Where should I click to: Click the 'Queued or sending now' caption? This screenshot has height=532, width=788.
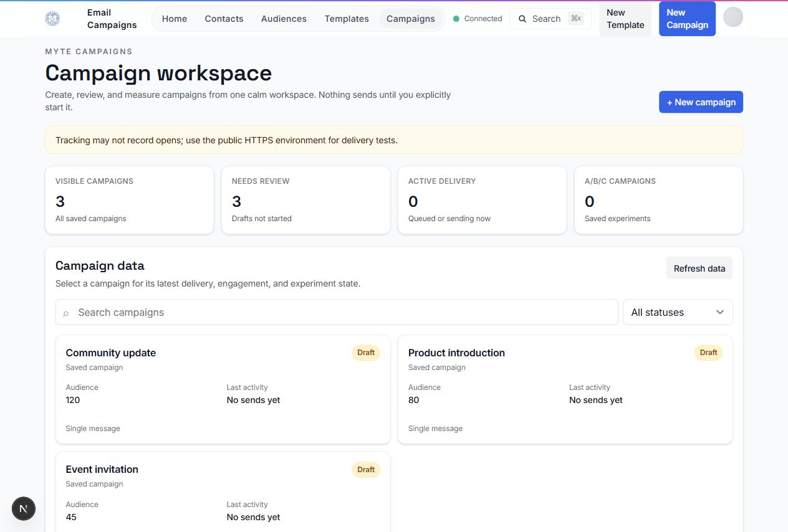click(x=449, y=219)
